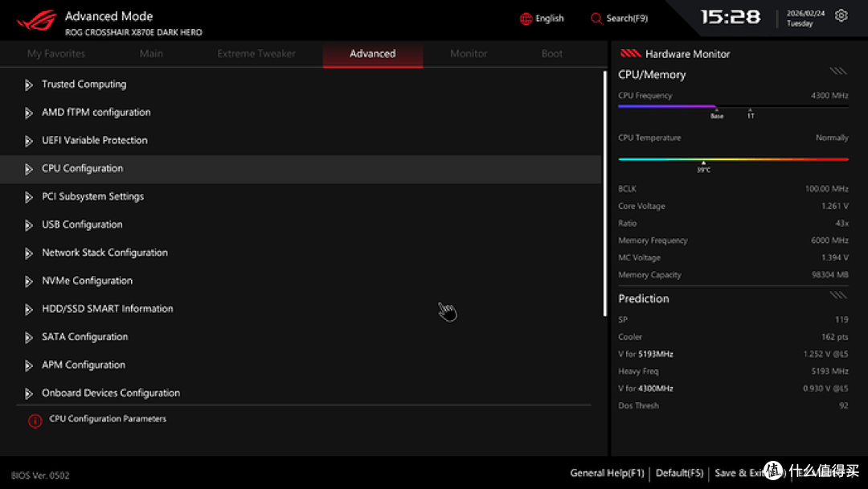Select the Advanced tab
The image size is (868, 489).
pos(373,54)
